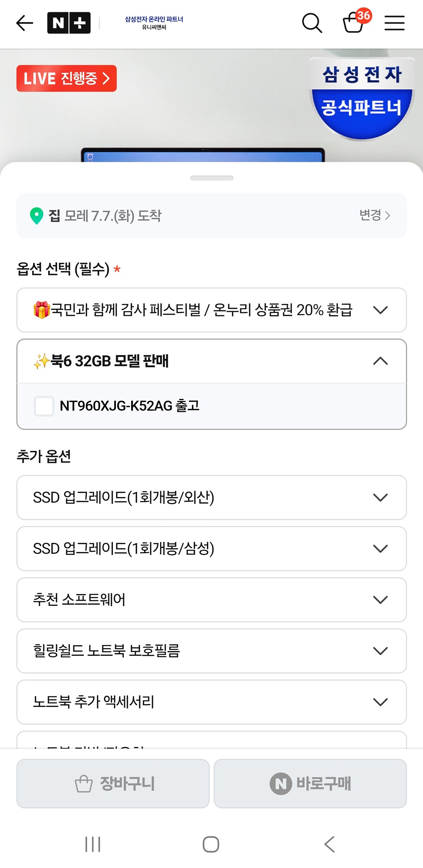The image size is (423, 868).
Task: Tap Android home navigation icon
Action: point(211,844)
